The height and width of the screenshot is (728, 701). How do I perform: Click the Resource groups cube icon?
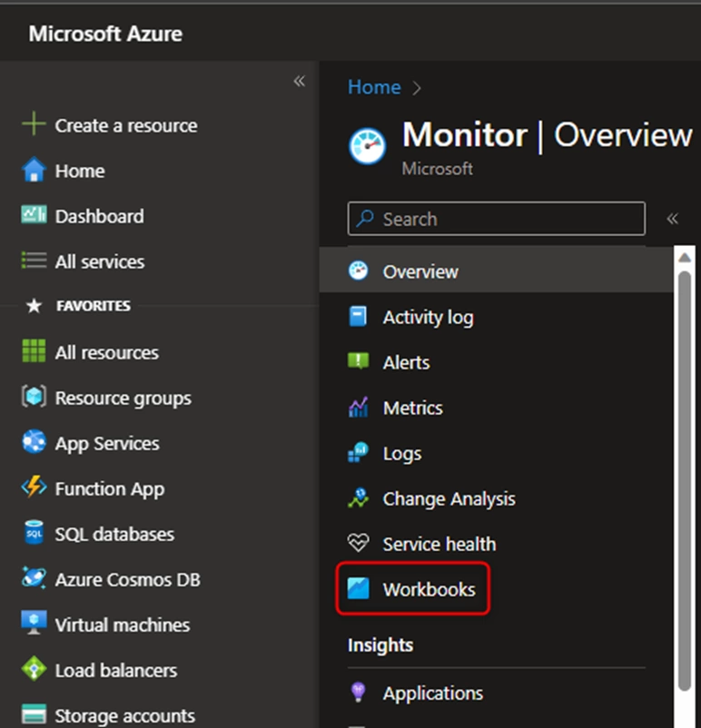pyautogui.click(x=34, y=397)
